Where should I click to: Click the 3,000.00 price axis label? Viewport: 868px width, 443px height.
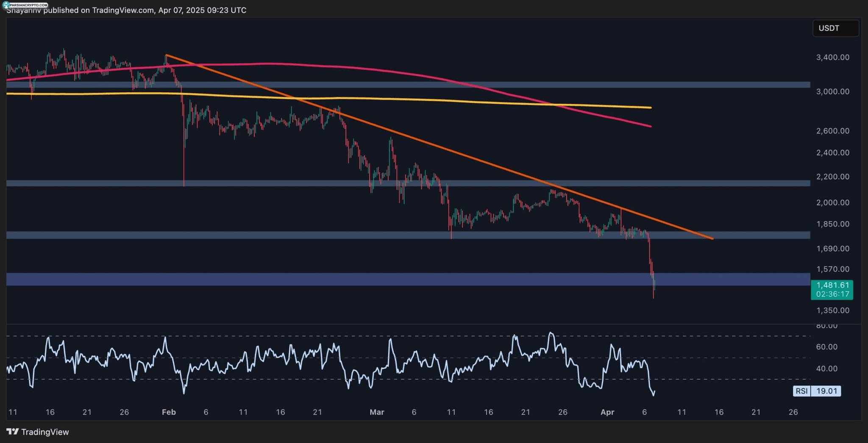[832, 91]
